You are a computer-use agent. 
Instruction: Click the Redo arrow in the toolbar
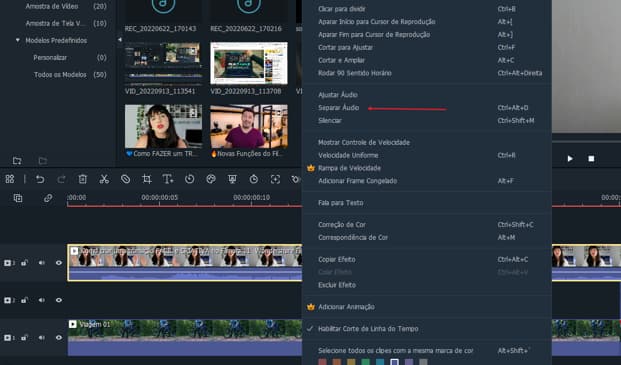tap(61, 179)
